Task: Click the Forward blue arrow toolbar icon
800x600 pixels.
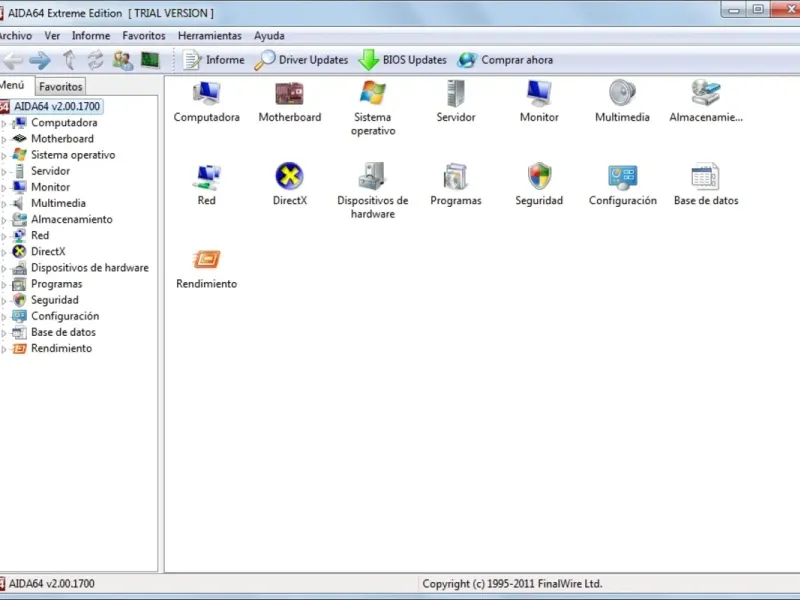Action: coord(40,60)
